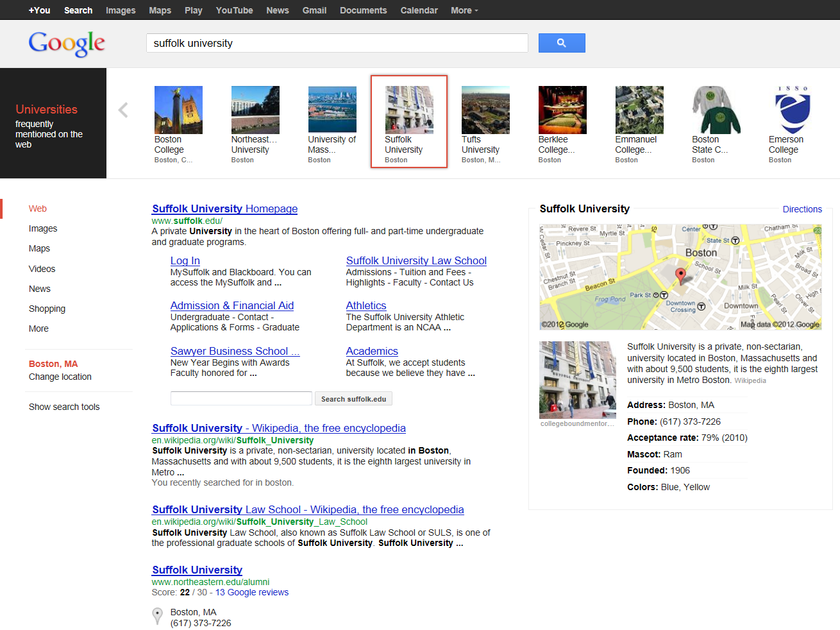Open Suffolk University Homepage result
Screen dimensions: 840x630
[x=224, y=209]
